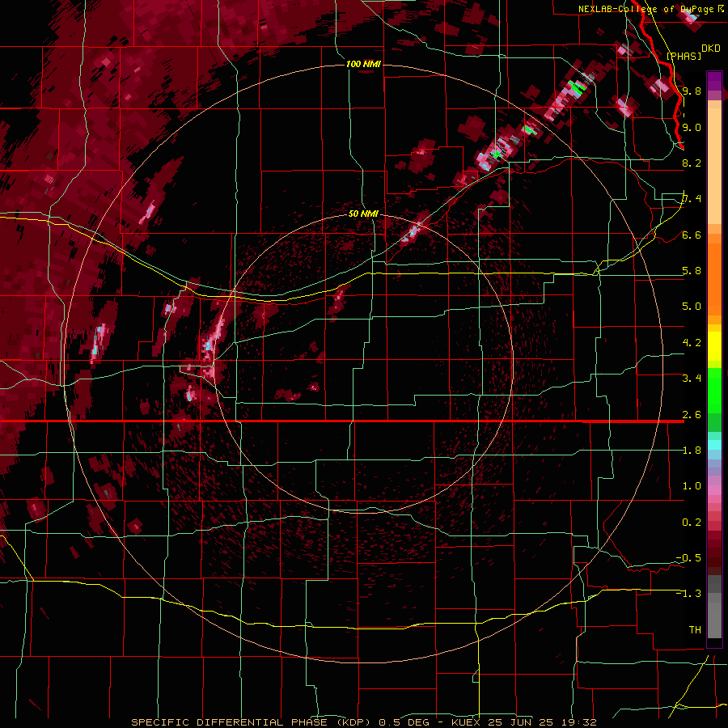
Task: Click the 25 JUN 25 date in caption
Action: (518, 722)
